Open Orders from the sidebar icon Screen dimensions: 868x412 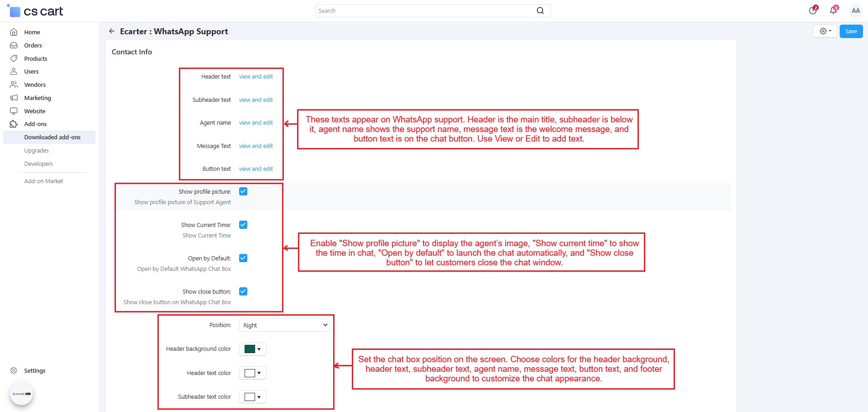pyautogui.click(x=14, y=45)
